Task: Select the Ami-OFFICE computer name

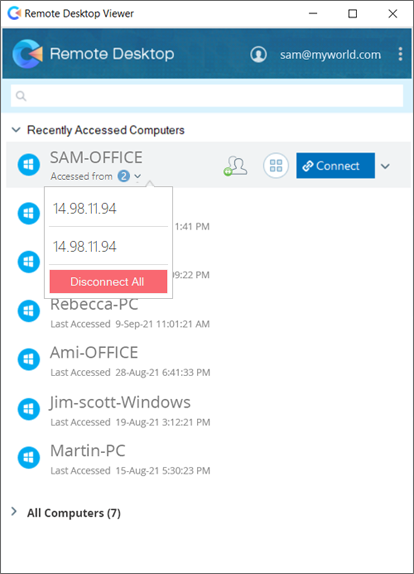Action: click(x=94, y=353)
